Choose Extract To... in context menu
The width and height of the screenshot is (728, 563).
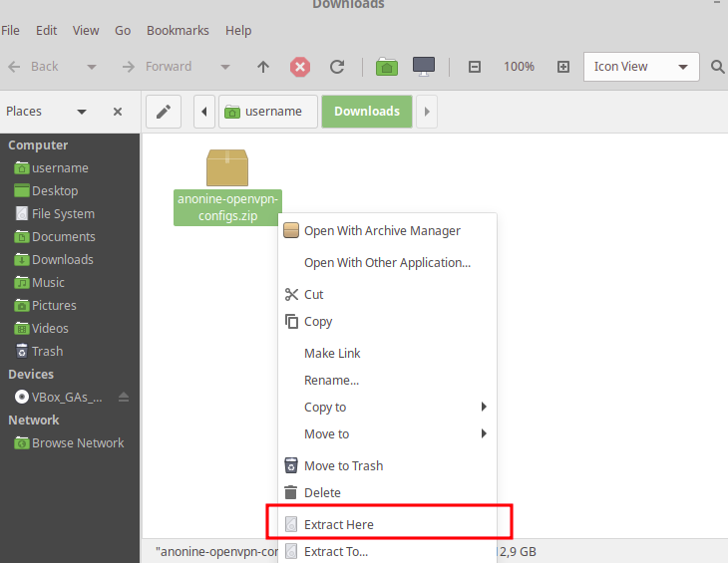click(x=387, y=551)
